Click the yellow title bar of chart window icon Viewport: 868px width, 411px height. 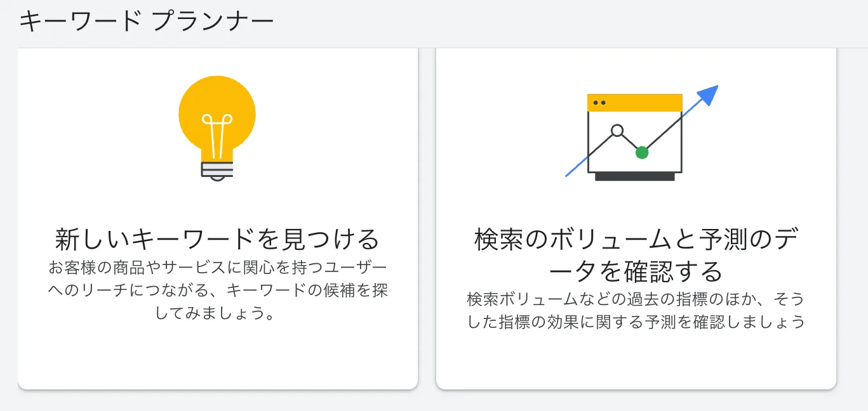click(635, 103)
